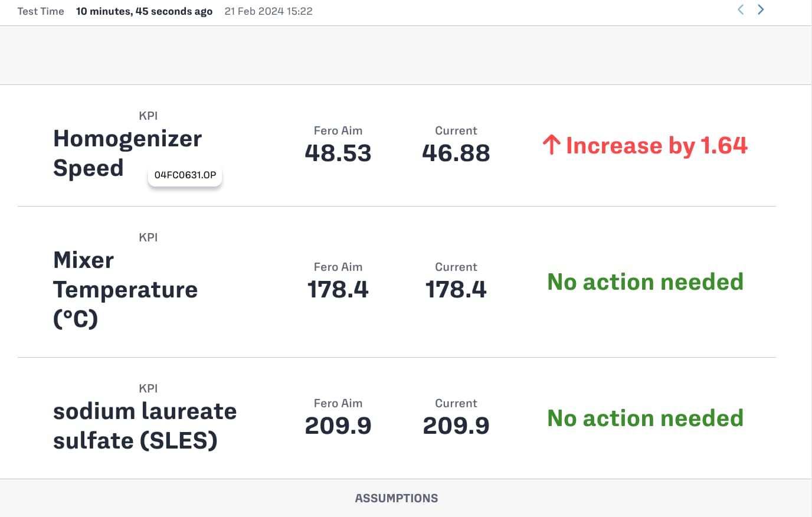This screenshot has width=812, height=517.
Task: Click the Fero Aim label in Mixer Temperature row
Action: (338, 267)
